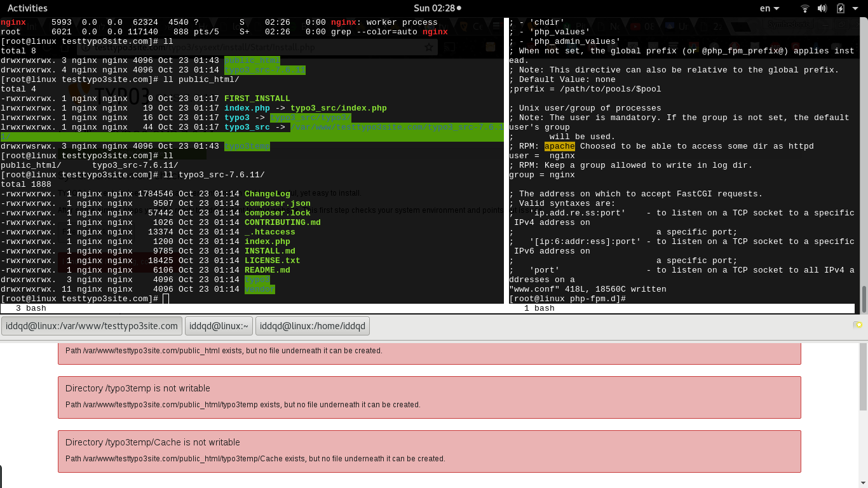Image resolution: width=868 pixels, height=488 pixels.
Task: Click 'grep --color=auto nginx' process line
Action: tap(389, 32)
